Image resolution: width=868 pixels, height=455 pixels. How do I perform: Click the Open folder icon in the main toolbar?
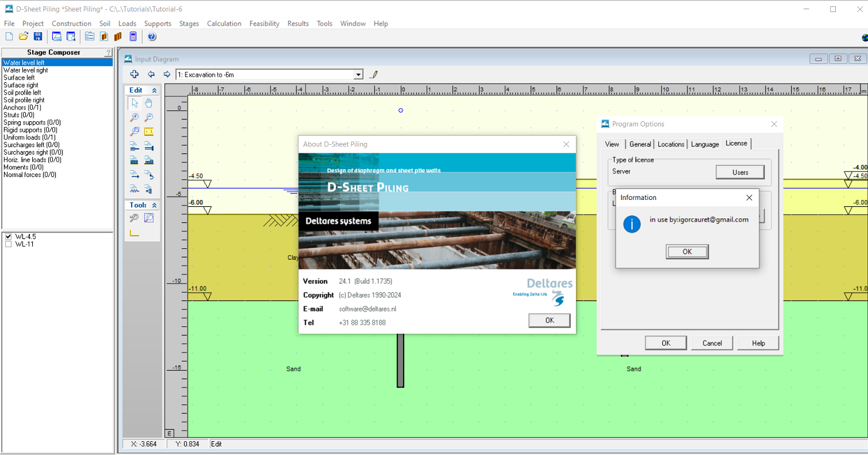pyautogui.click(x=24, y=37)
